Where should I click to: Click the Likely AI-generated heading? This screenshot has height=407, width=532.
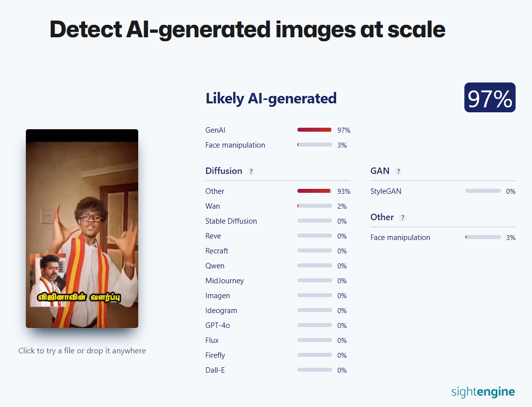[271, 98]
